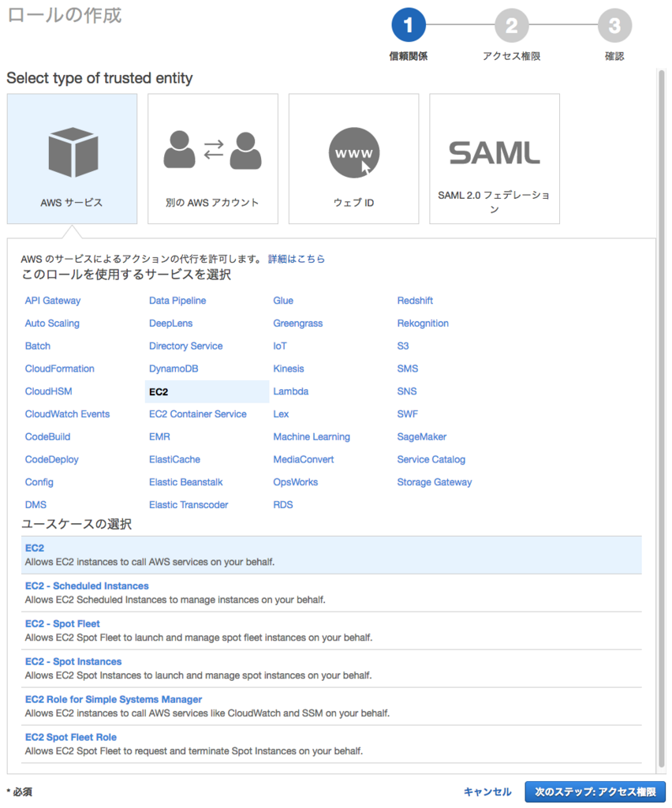Select CloudHSM service
The height and width of the screenshot is (808, 672).
49,391
